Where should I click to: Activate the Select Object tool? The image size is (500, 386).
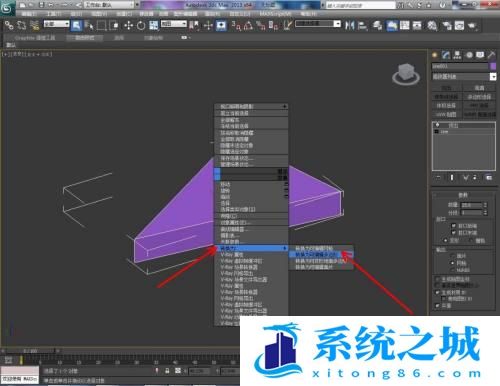click(77, 25)
